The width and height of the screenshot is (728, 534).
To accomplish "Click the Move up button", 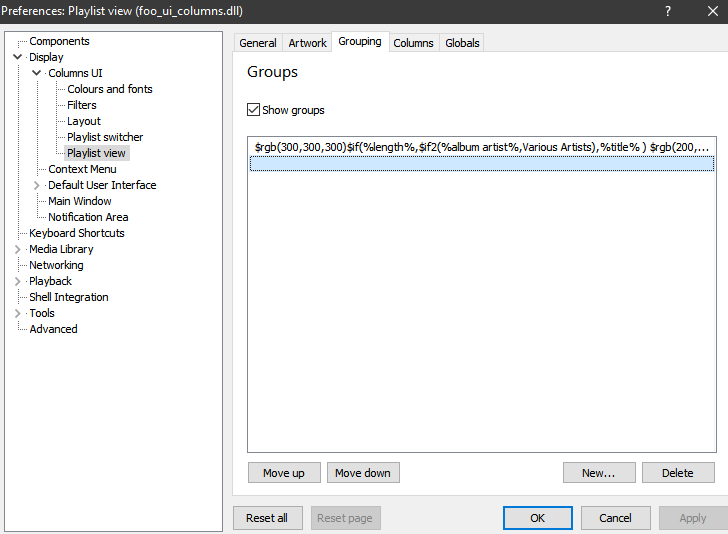I will click(284, 473).
